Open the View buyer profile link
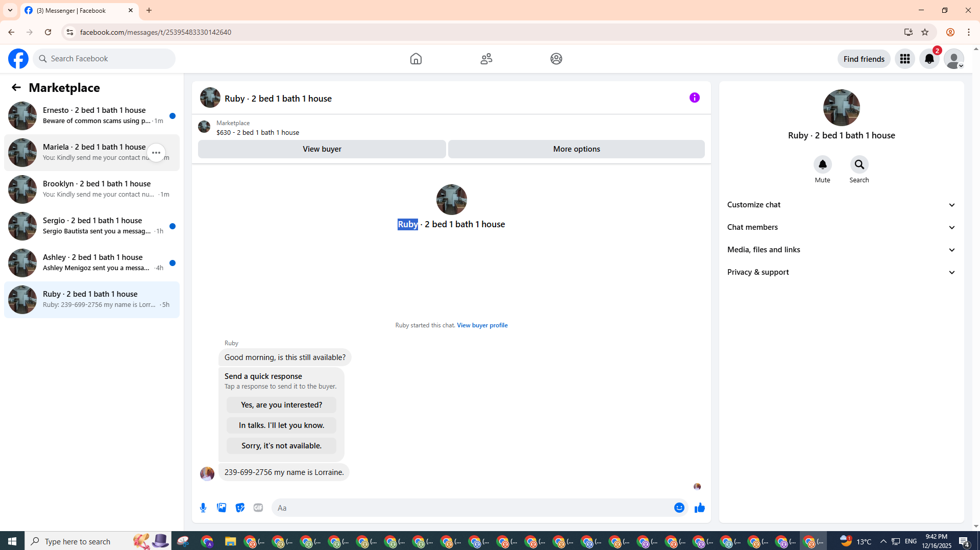 [x=482, y=325]
